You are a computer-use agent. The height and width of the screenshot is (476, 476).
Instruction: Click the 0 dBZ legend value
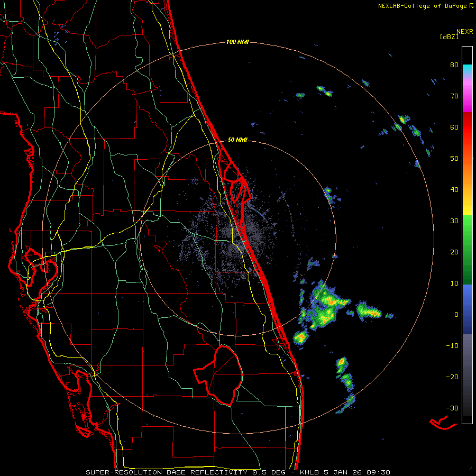tap(456, 315)
